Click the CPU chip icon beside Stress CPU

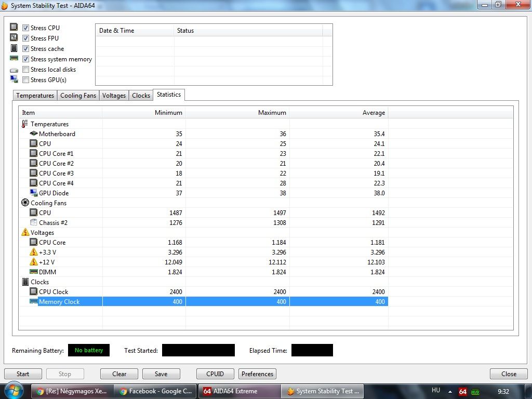click(14, 27)
